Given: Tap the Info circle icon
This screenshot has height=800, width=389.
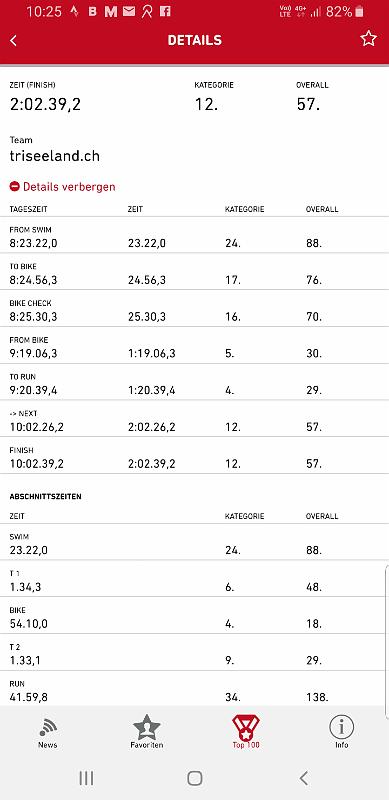Looking at the screenshot, I should click(342, 727).
